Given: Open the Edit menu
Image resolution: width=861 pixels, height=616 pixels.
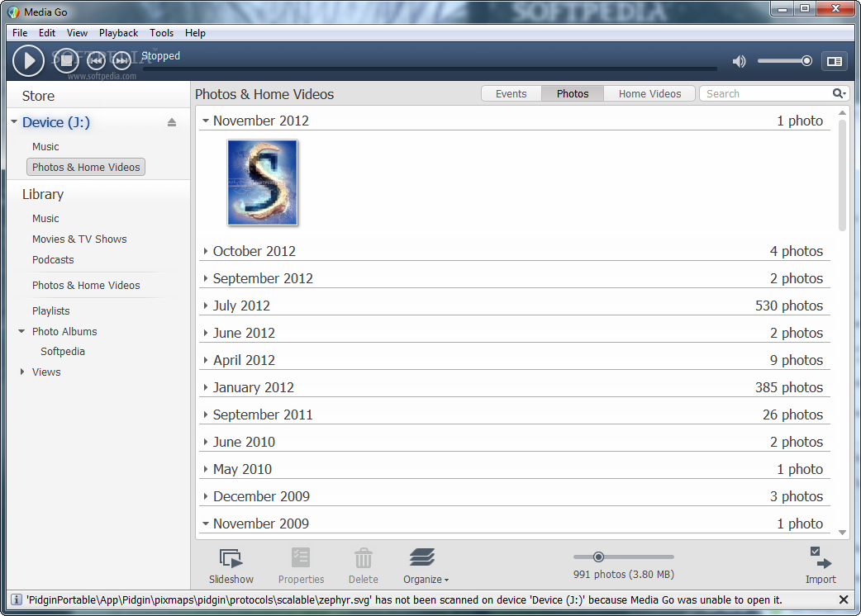Looking at the screenshot, I should click(46, 33).
